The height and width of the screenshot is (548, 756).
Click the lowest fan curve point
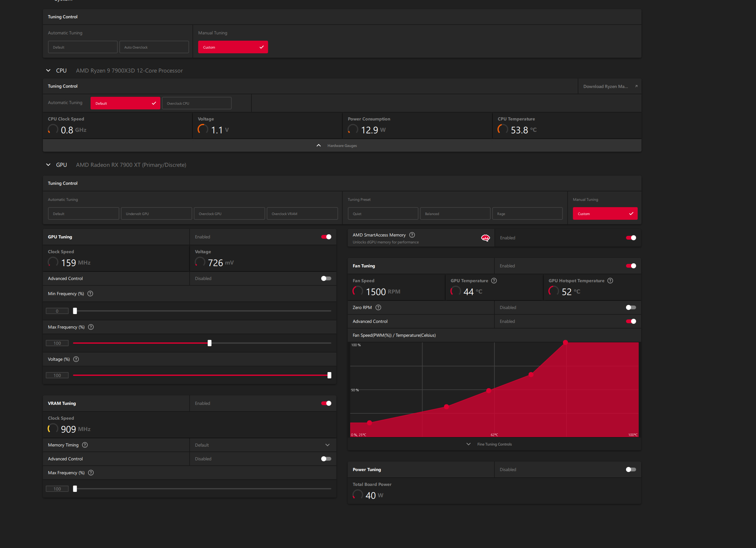(x=369, y=423)
